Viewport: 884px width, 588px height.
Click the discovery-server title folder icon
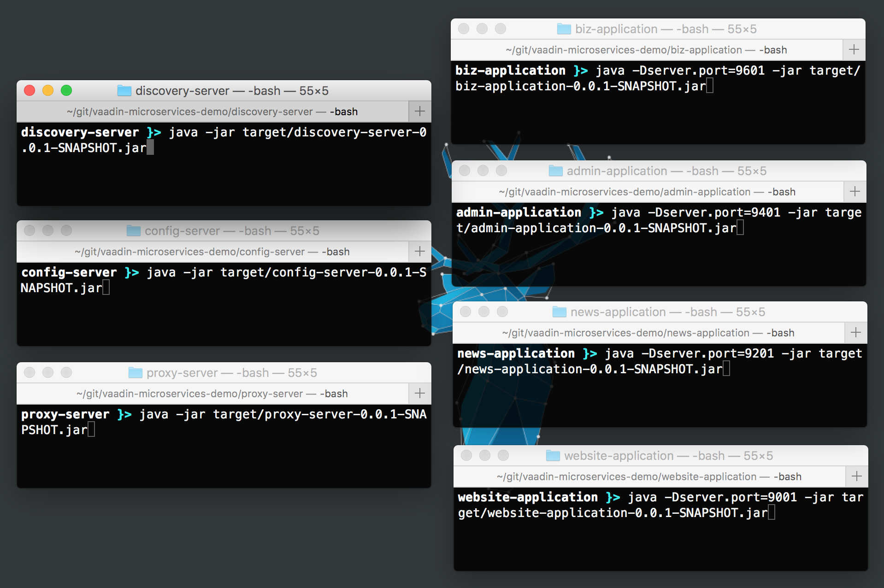124,91
